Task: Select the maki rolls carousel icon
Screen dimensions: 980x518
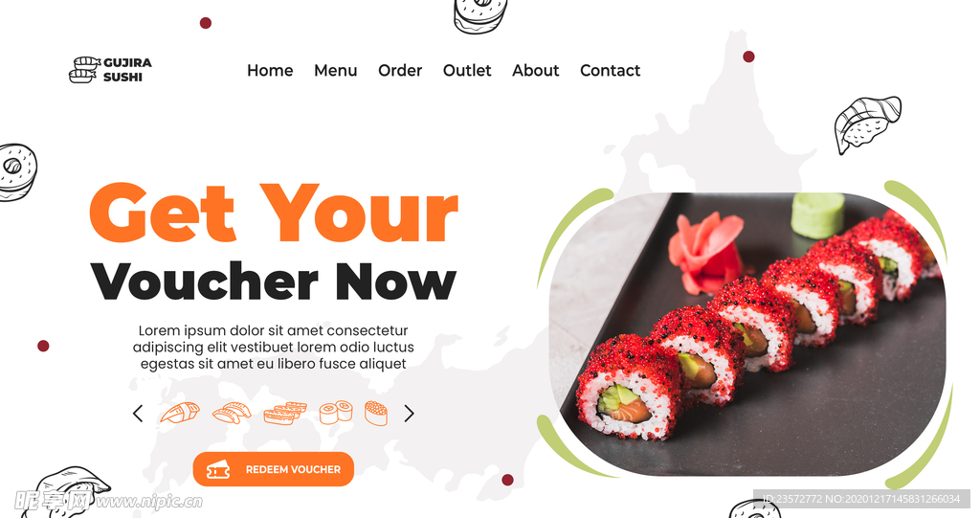Action: click(x=336, y=413)
